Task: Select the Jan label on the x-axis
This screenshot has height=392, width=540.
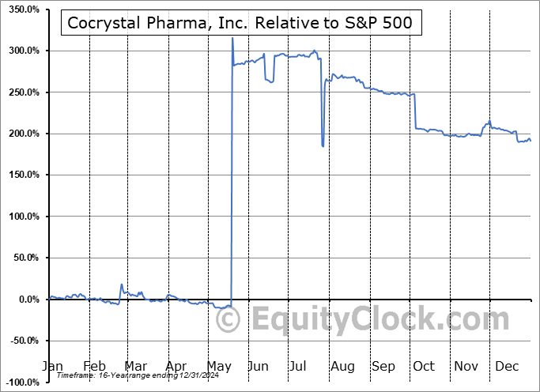Action: [x=52, y=367]
